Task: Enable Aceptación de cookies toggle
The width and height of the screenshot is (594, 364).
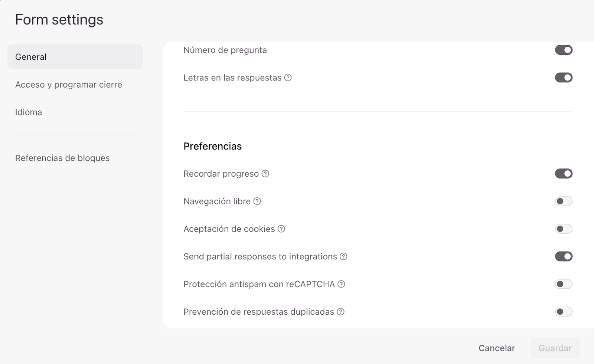Action: coord(564,229)
